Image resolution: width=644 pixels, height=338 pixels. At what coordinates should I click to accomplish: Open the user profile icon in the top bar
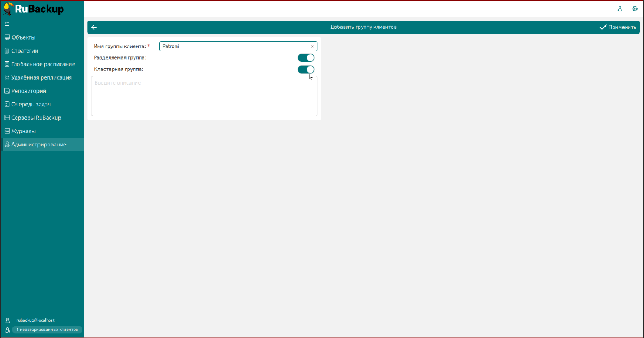point(620,9)
